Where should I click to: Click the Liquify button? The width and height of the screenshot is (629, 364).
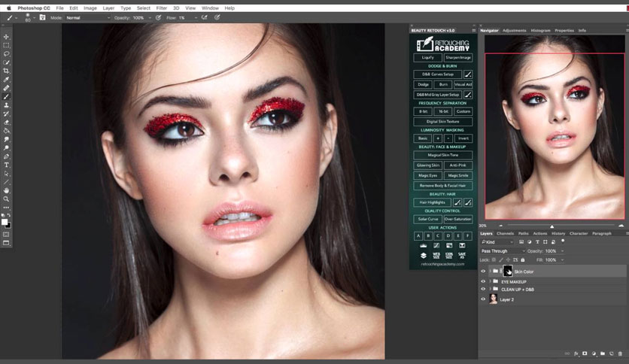point(427,57)
